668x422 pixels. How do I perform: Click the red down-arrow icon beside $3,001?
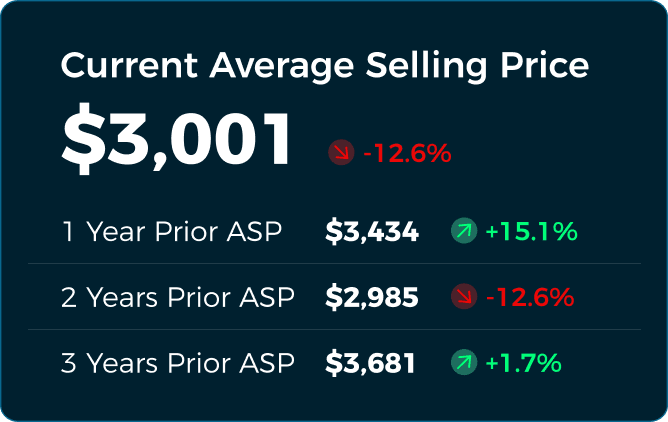[341, 153]
